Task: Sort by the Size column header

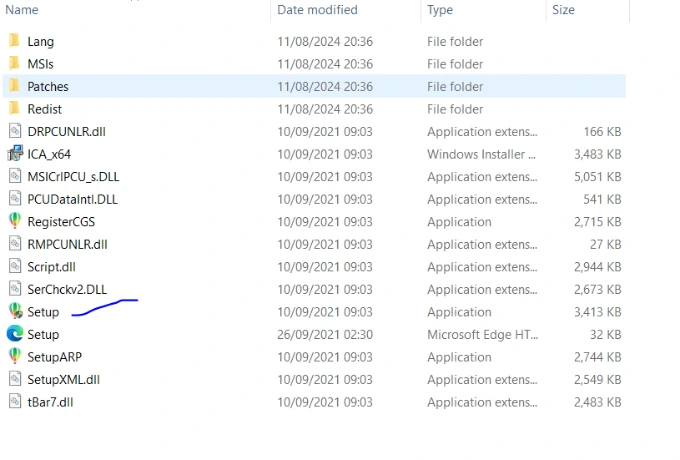Action: [x=563, y=10]
